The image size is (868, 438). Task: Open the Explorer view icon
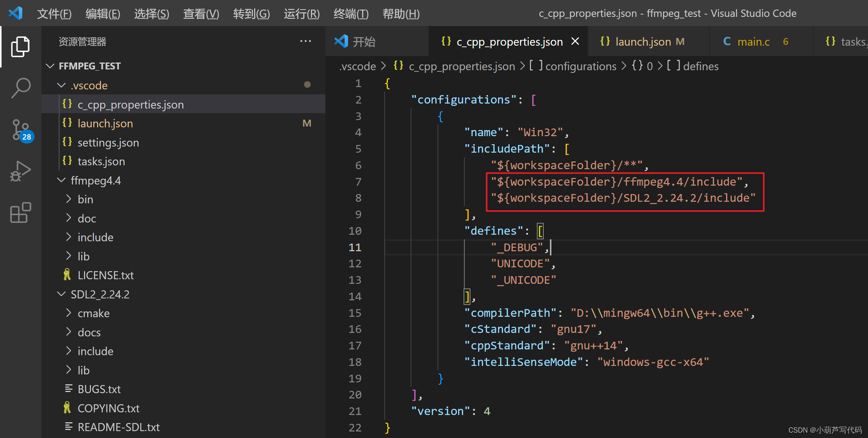pos(20,46)
